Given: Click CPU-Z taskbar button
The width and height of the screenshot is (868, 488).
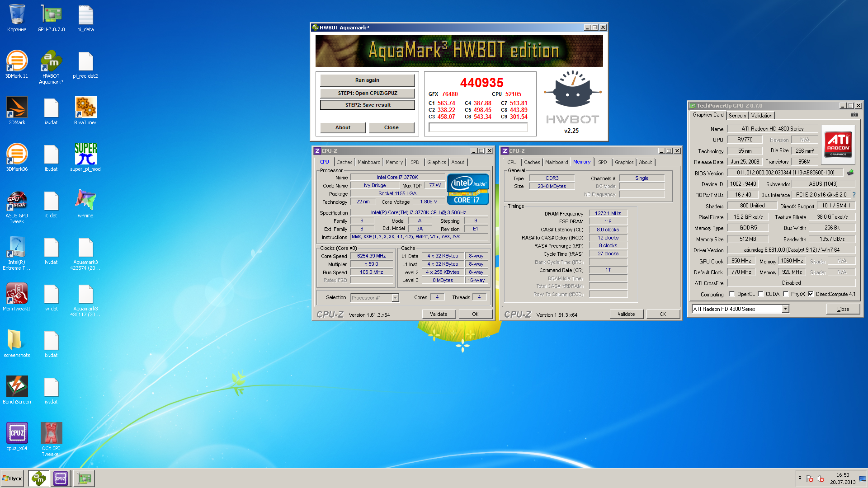Looking at the screenshot, I should 61,479.
